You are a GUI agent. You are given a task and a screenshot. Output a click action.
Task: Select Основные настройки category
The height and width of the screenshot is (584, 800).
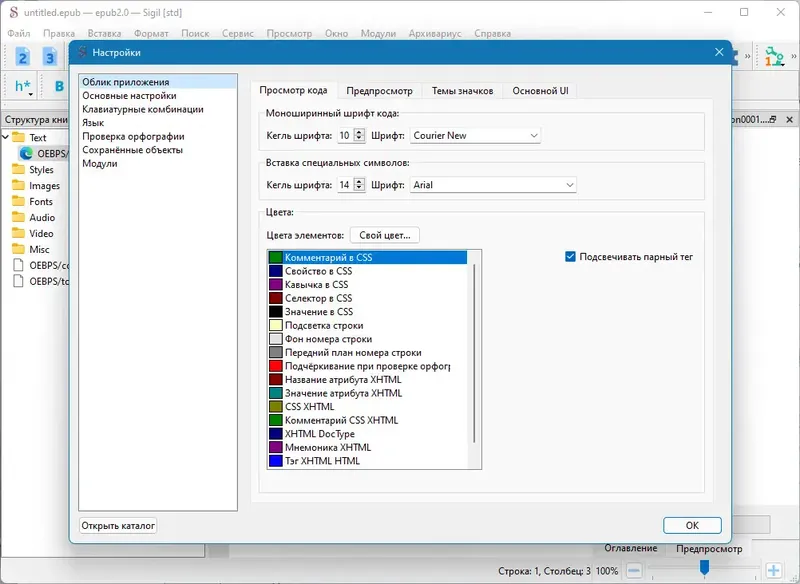(x=158, y=95)
